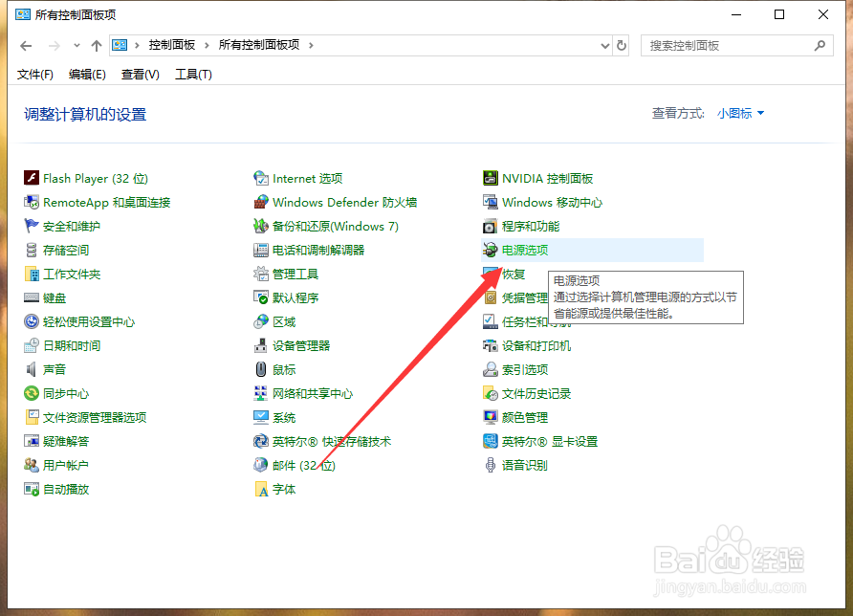The image size is (853, 616).
Task: Click the 所有控制面板项 breadcrumb
Action: (259, 45)
